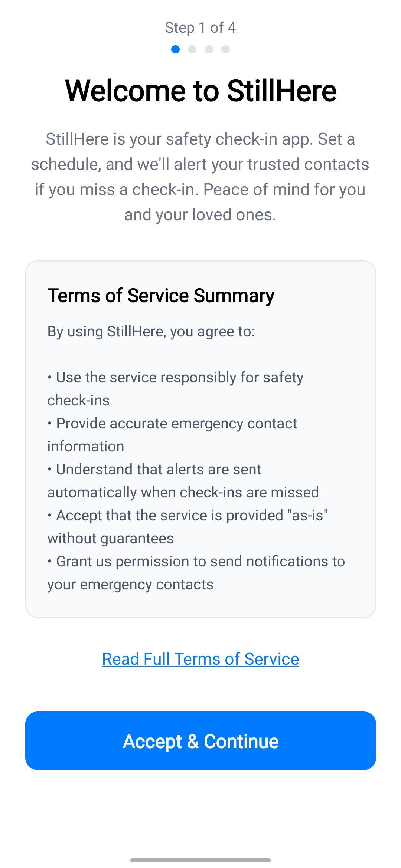Select the "Understand that alerts are sent" bullet
Image resolution: width=401 pixels, height=868 pixels.
click(x=159, y=470)
